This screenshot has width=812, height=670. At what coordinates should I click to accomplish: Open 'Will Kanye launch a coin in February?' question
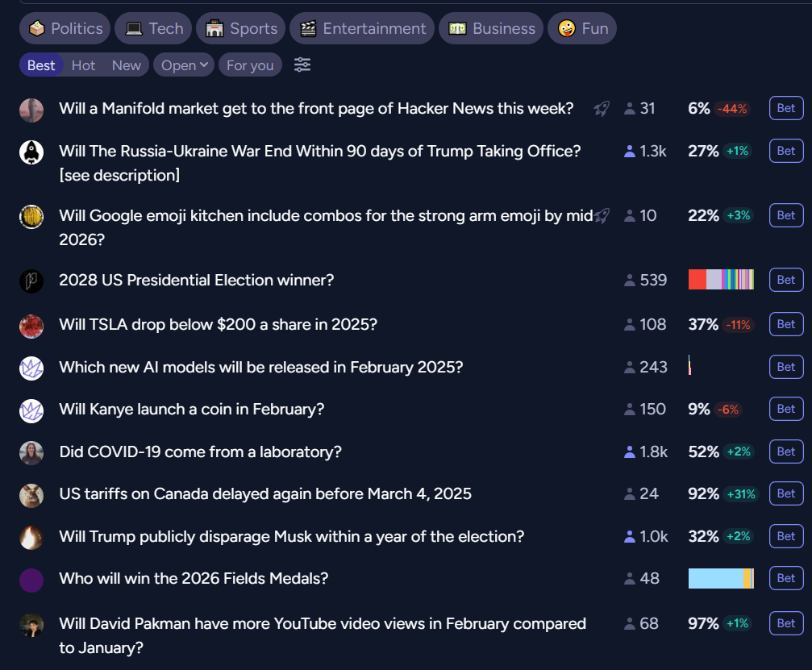click(x=192, y=410)
